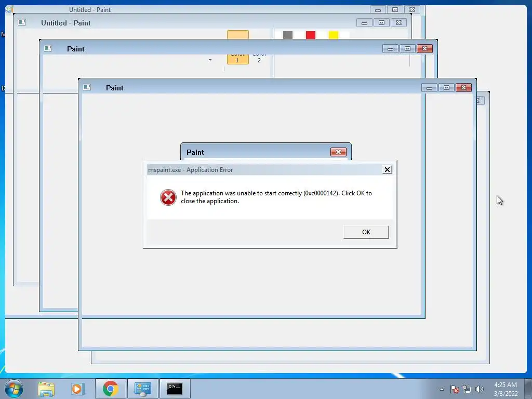532x399 pixels.
Task: Click OK in the mspaint.exe error dialog
Action: (366, 232)
